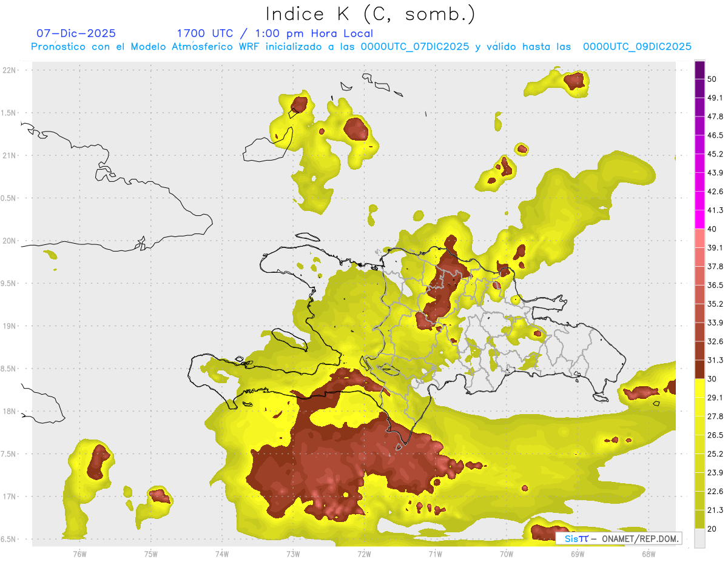Pick the olive swatch between 20 and 21.3
728x562 pixels.
point(699,520)
